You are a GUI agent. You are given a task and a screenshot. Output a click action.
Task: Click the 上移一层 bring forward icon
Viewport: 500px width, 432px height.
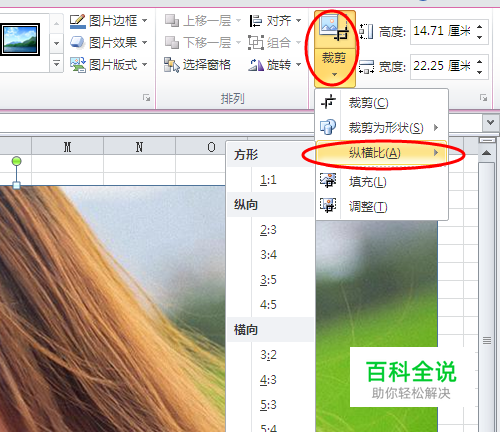[x=172, y=21]
